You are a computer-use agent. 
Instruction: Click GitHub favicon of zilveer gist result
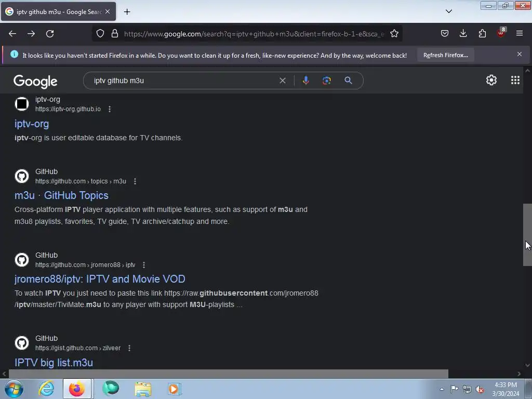point(22,343)
